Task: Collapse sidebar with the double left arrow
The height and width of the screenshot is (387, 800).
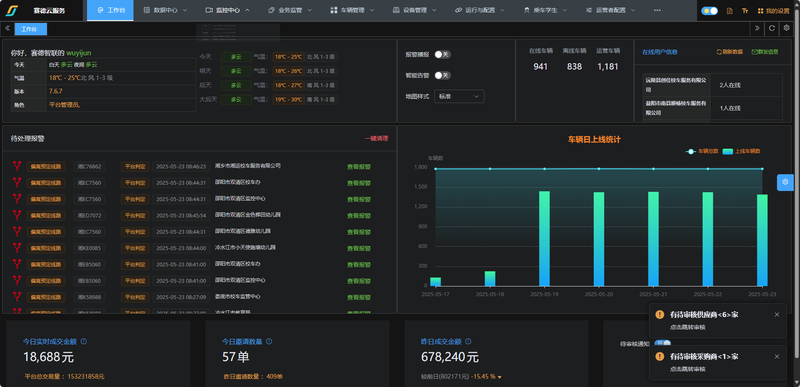Action: (8, 29)
